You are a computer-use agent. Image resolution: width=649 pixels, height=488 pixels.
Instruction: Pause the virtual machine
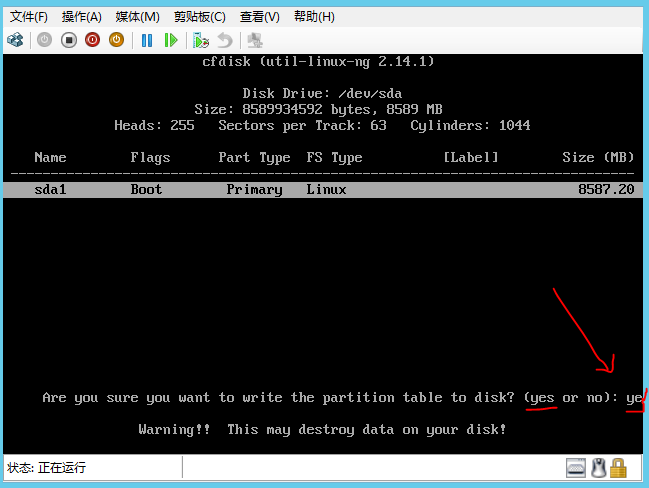click(x=147, y=40)
